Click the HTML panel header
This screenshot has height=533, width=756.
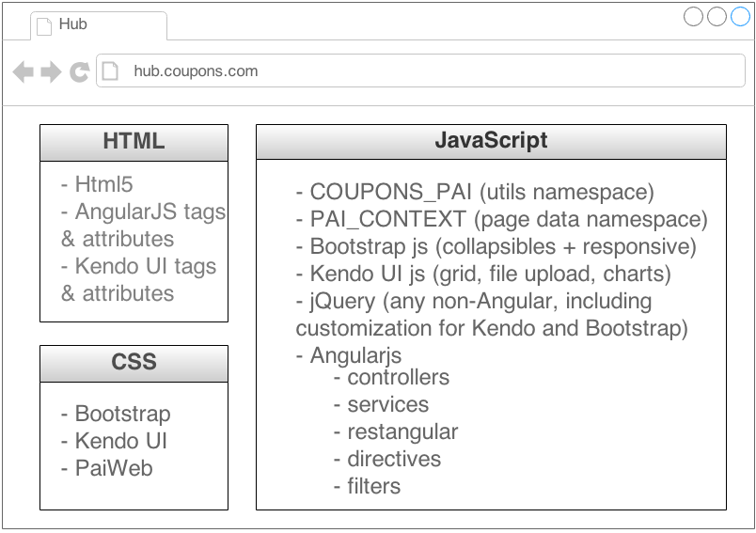134,143
